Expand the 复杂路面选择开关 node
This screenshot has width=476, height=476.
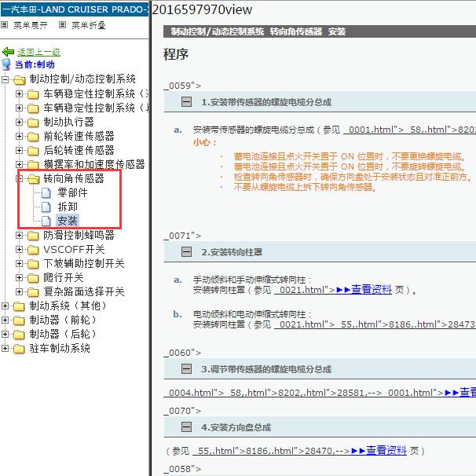(19, 291)
